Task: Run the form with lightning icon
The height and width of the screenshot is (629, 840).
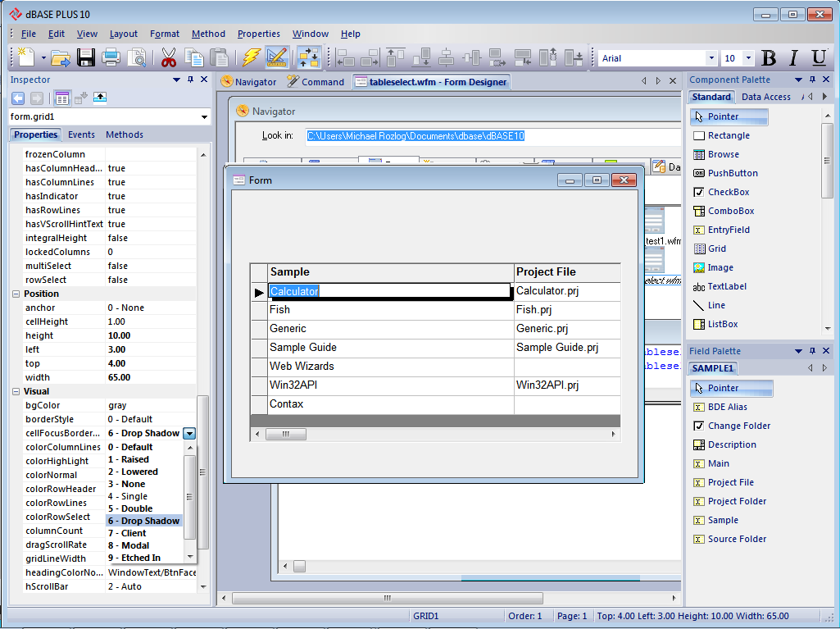Action: click(x=251, y=57)
